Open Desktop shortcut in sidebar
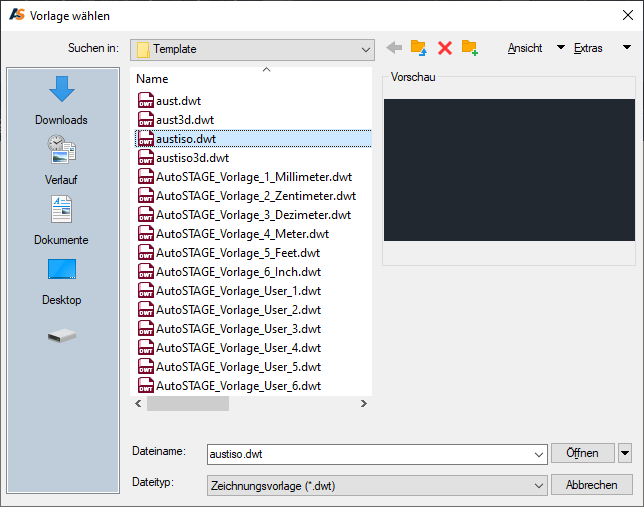The height and width of the screenshot is (507, 644). point(62,281)
